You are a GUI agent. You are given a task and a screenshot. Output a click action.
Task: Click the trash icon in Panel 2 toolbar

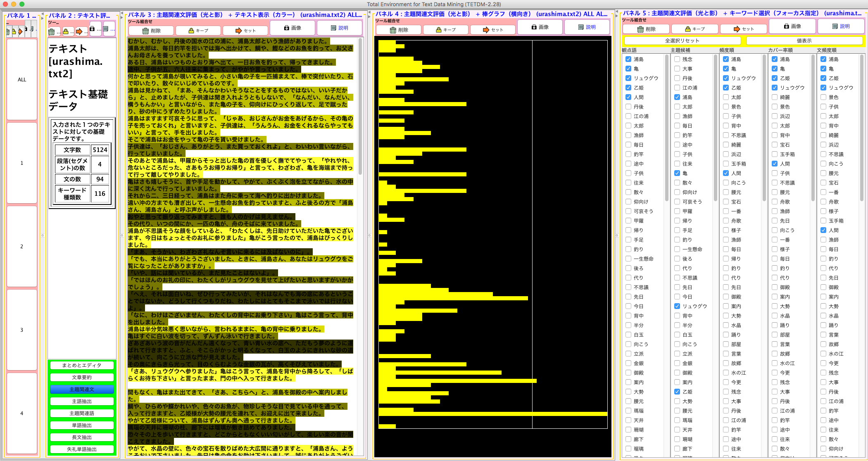51,32
